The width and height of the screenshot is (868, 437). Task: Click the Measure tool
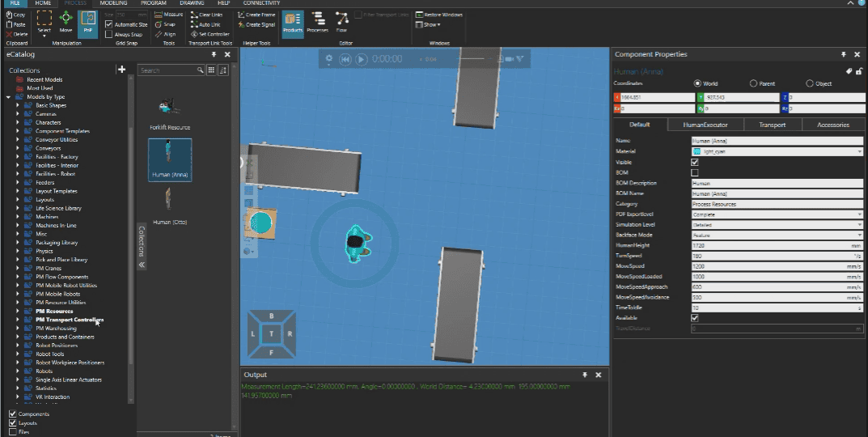click(x=169, y=15)
